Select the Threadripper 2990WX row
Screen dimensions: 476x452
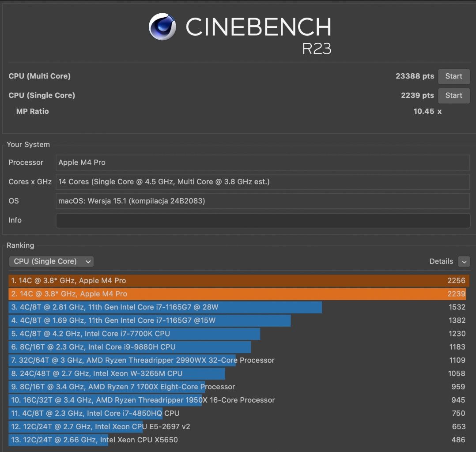click(238, 360)
